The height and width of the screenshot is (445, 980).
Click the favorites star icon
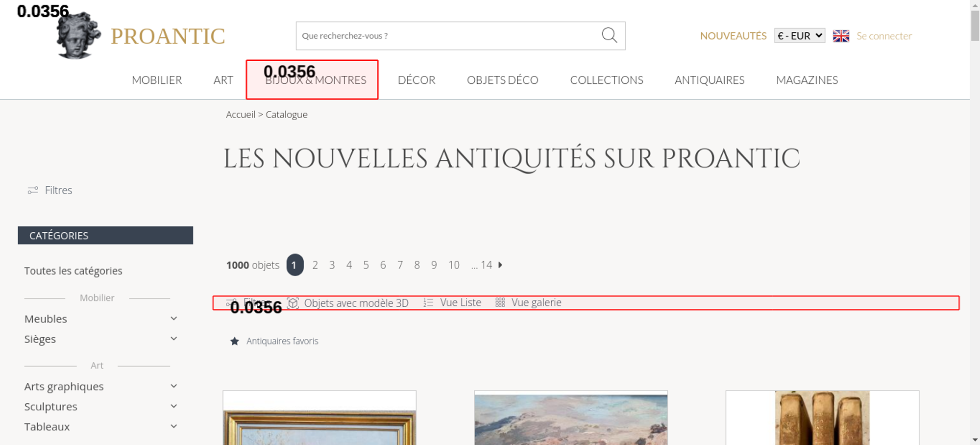click(x=235, y=341)
